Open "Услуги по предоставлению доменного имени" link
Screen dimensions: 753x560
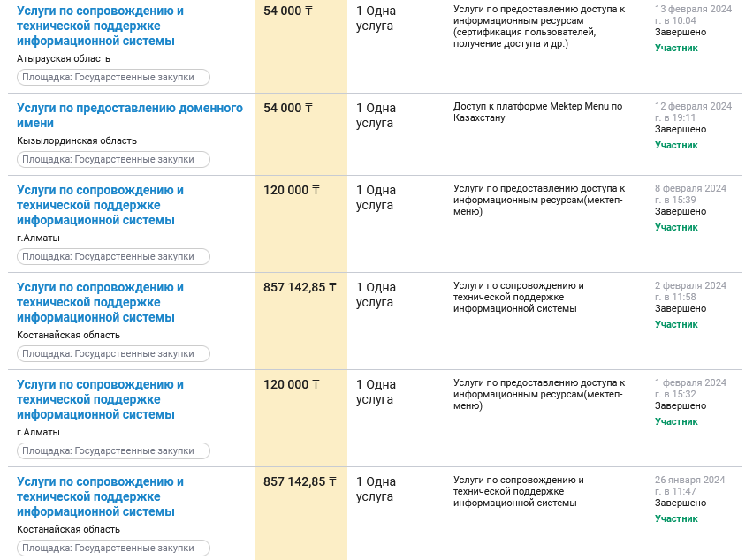tap(129, 116)
